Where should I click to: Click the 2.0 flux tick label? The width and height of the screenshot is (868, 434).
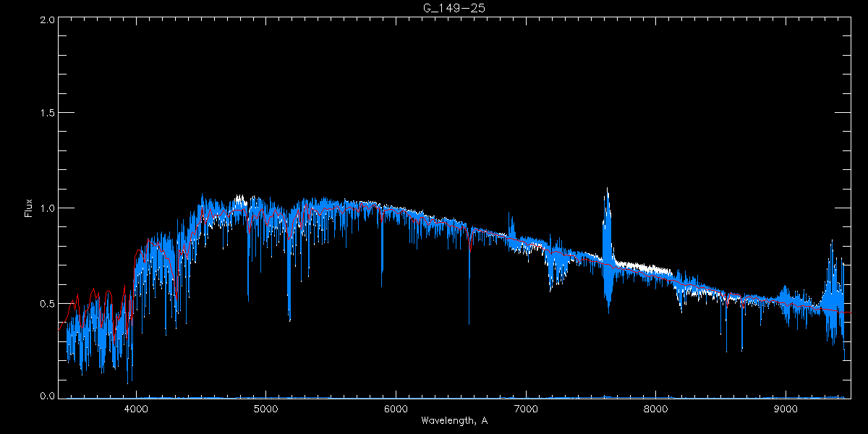point(47,20)
